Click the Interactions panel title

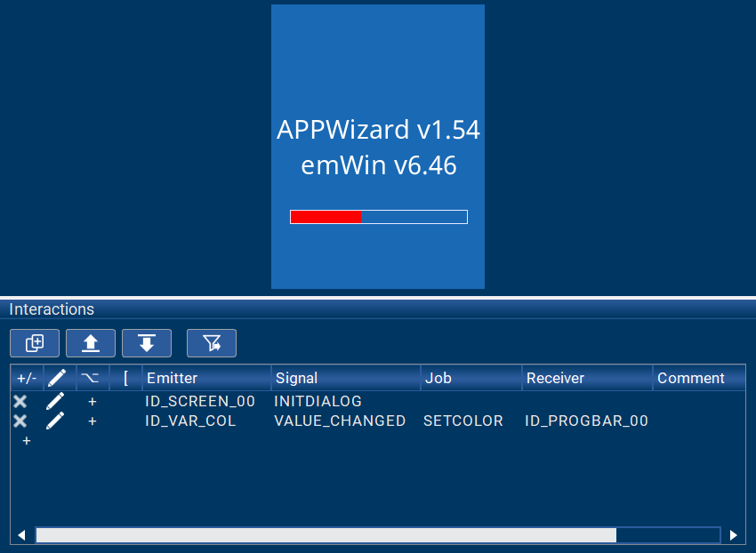(x=52, y=309)
